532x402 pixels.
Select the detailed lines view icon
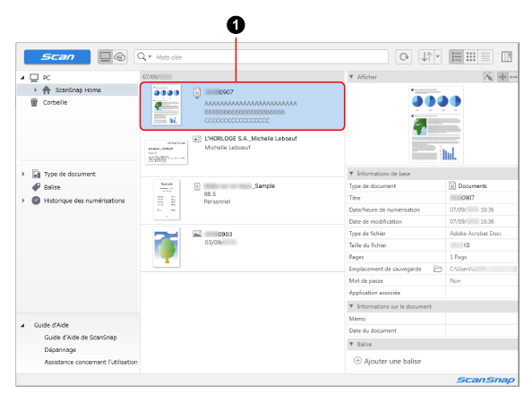(485, 56)
